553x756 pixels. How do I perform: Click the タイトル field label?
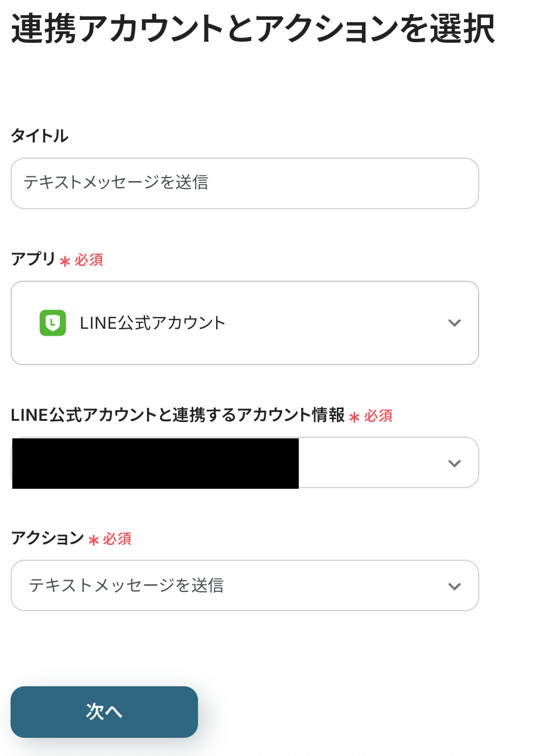point(40,136)
